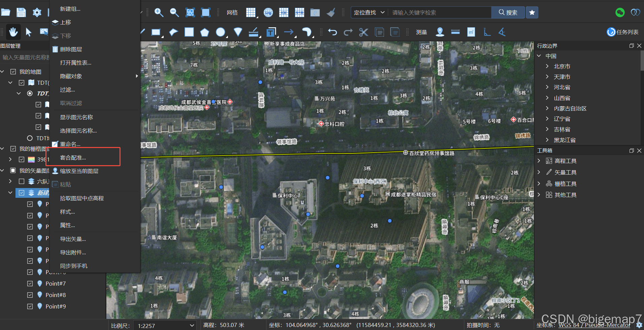Toggle the 我的矢量图层 checkbox

click(13, 171)
